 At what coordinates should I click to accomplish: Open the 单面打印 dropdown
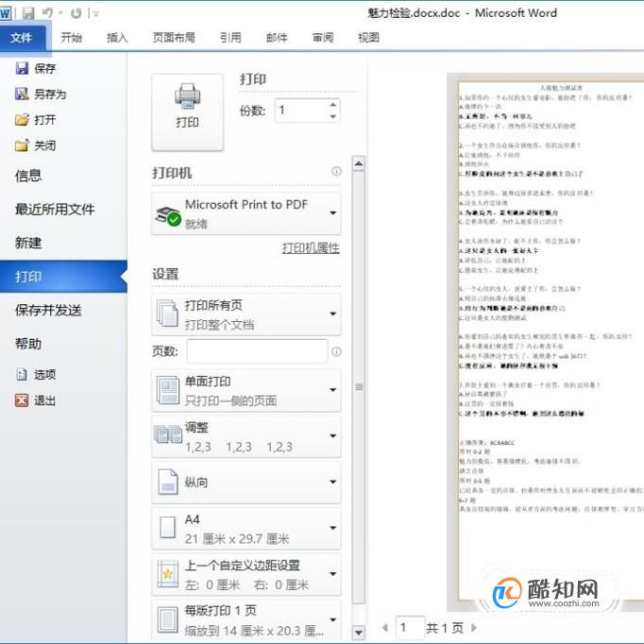pos(246,390)
